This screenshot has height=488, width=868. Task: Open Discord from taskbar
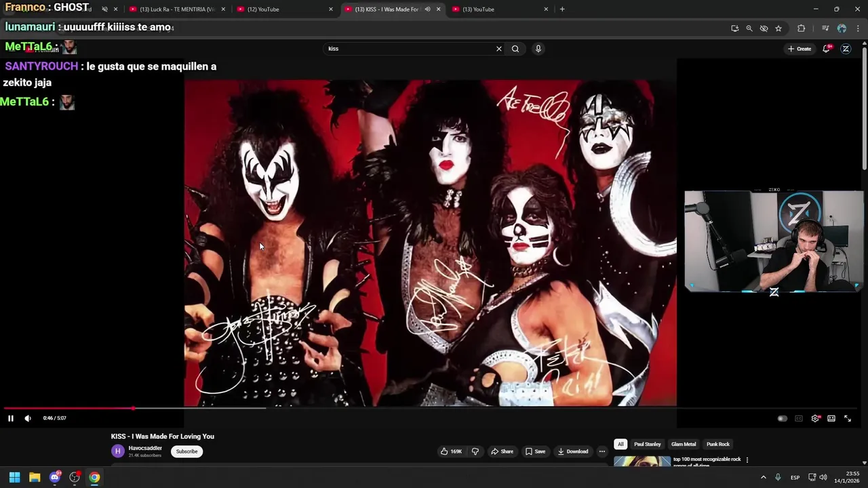[55, 477]
